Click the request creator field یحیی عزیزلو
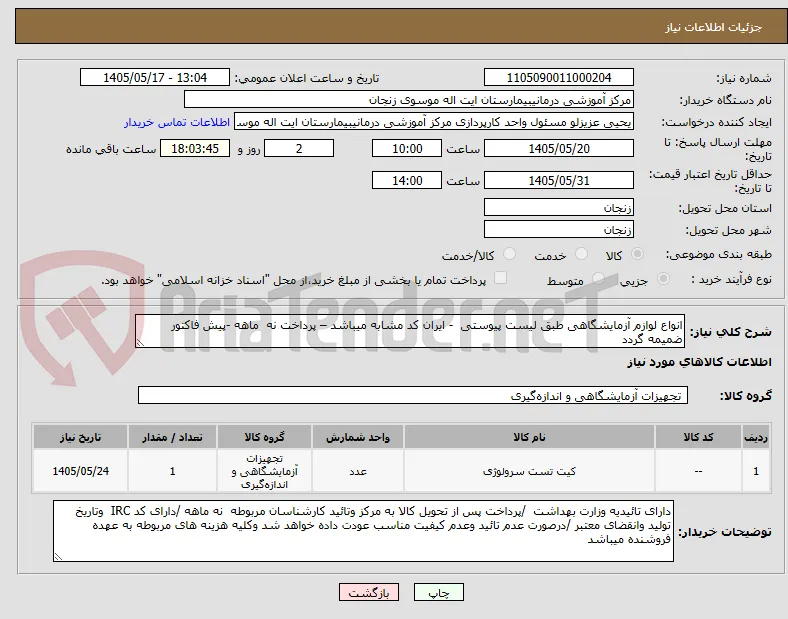 coord(434,122)
